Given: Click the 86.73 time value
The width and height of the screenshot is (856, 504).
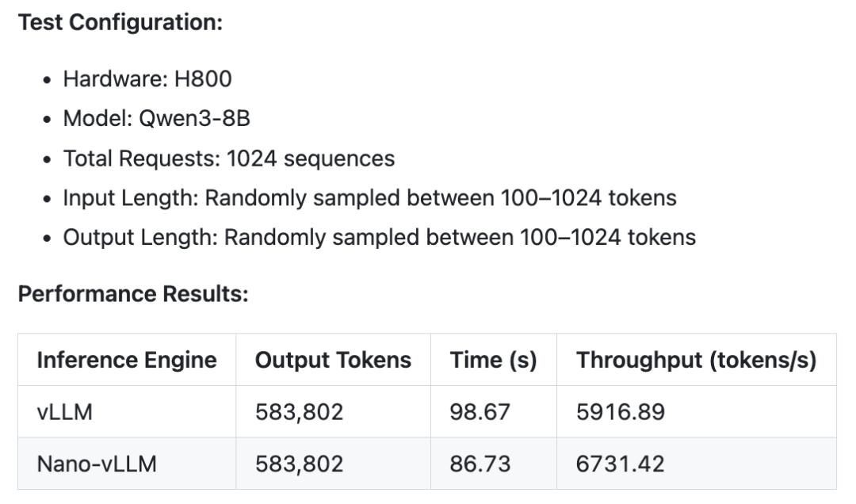Looking at the screenshot, I should pyautogui.click(x=480, y=464).
